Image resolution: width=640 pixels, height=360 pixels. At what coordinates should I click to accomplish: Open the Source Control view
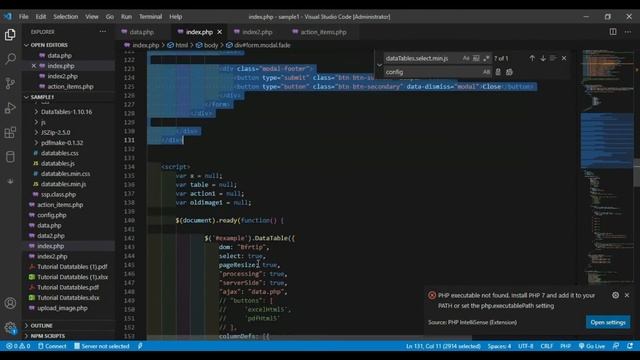10,83
